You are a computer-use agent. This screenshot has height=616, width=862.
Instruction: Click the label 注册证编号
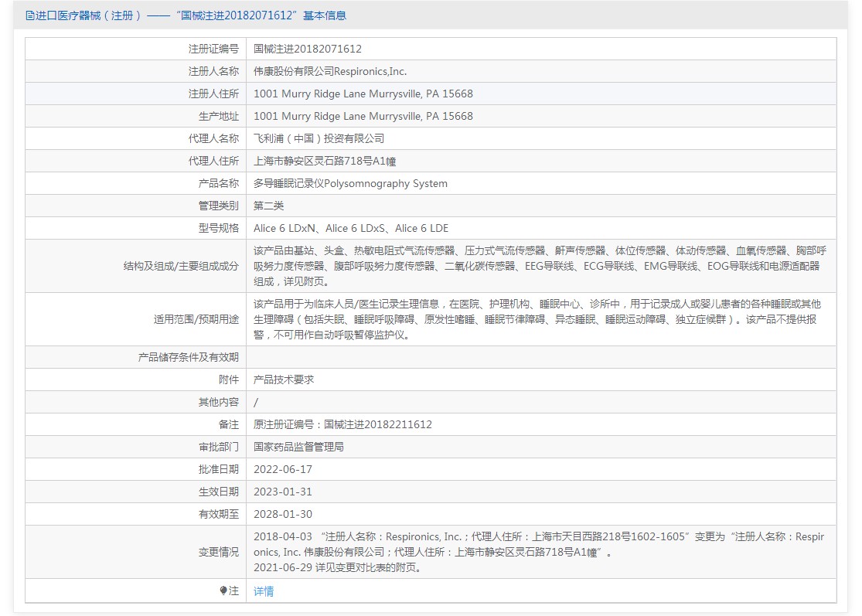[x=213, y=49]
